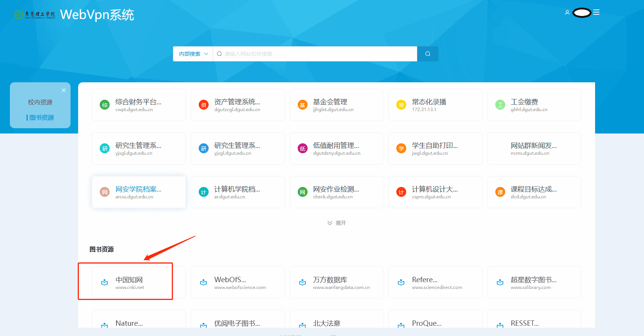
Task: Click the blue search magnifier button
Action: pyautogui.click(x=427, y=54)
